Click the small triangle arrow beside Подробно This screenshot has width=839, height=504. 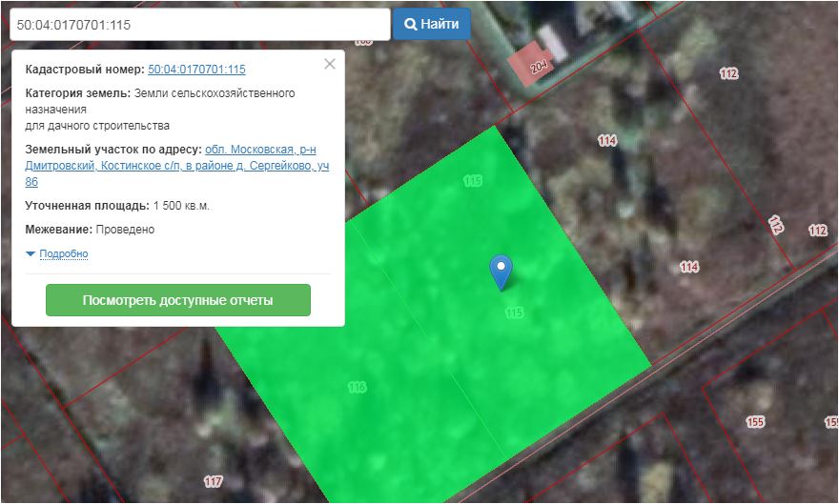click(x=31, y=253)
